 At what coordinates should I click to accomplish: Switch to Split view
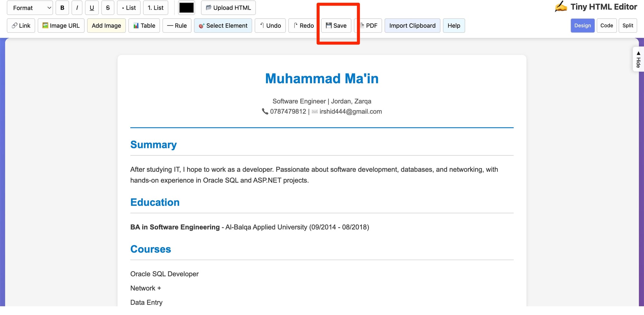click(628, 25)
